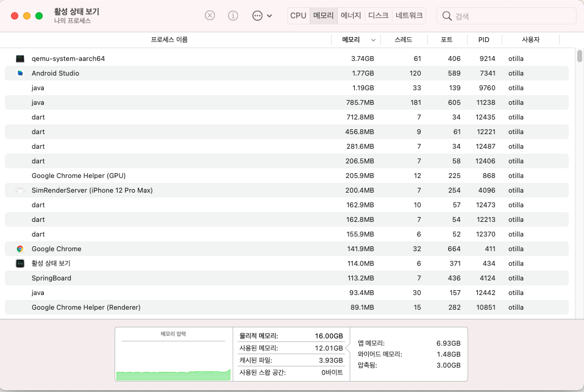Viewport: 584px width, 392px height.
Task: Focus the 검색 search field
Action: pyautogui.click(x=507, y=16)
